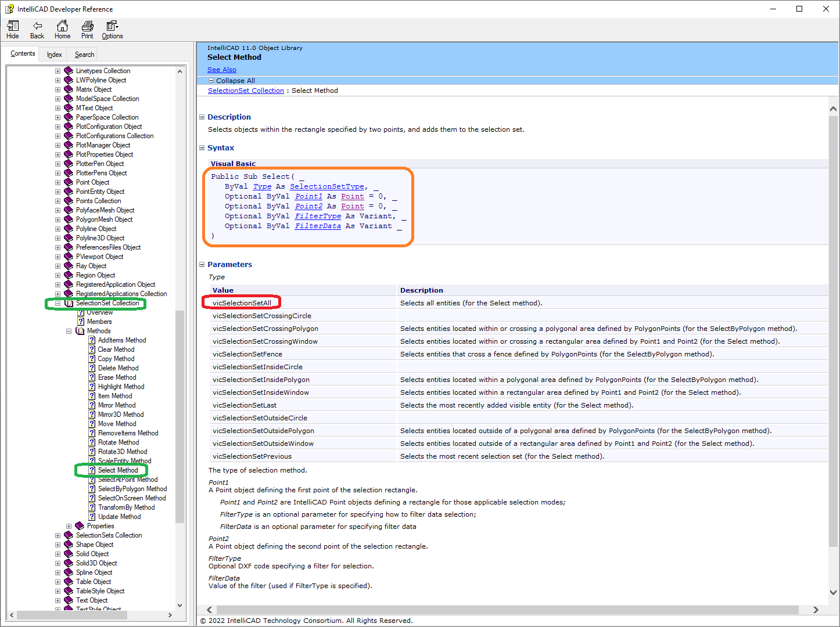
Task: Follow the SelectionSet Collection breadcrumb link
Action: tap(246, 91)
